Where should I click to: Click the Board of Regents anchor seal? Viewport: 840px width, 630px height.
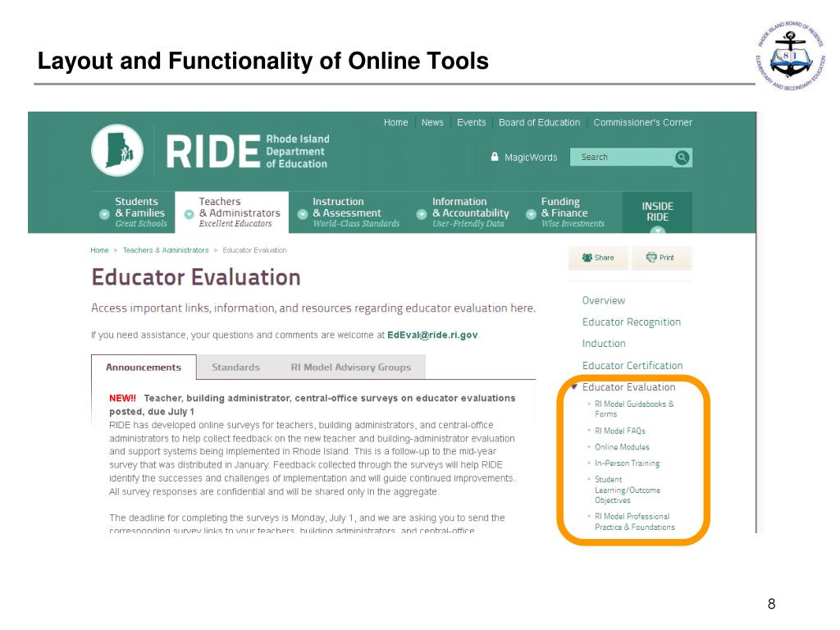coord(792,56)
